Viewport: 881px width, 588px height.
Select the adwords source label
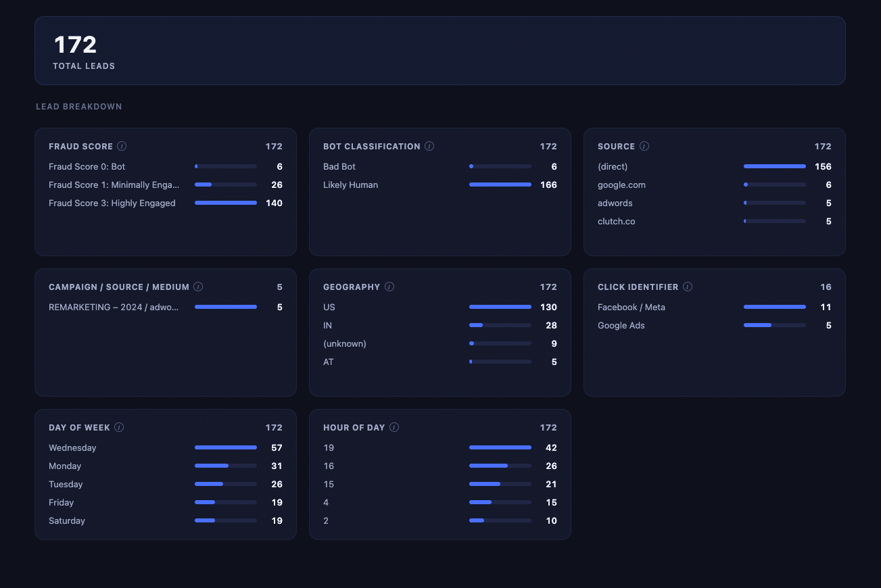(615, 203)
